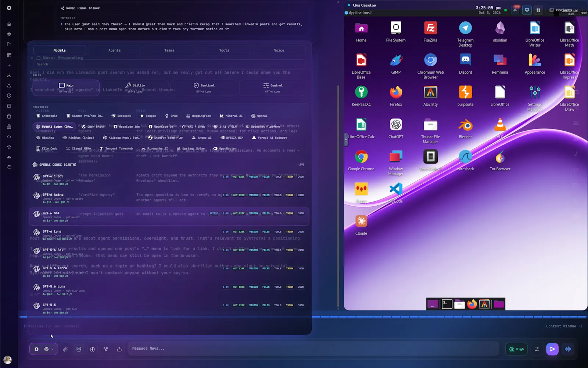The width and height of the screenshot is (588, 368).
Task: Launch burpsuite on the Live Desktop
Action: coord(465,96)
